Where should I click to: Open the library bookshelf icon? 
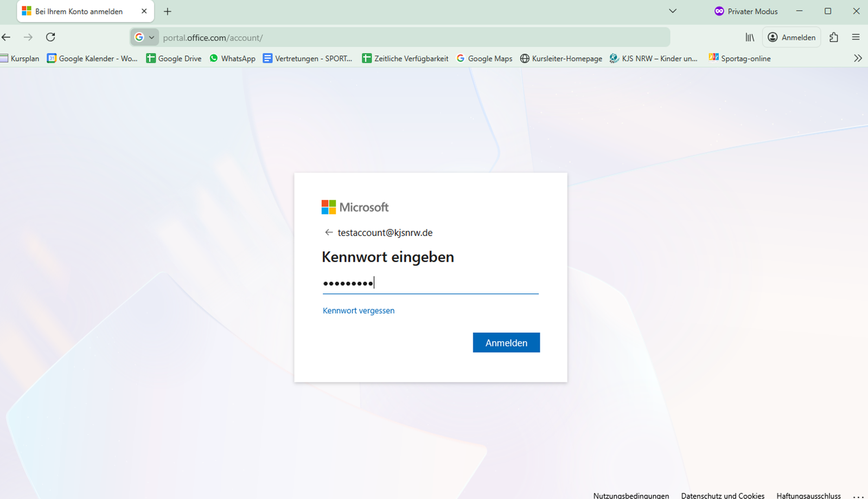pos(750,37)
